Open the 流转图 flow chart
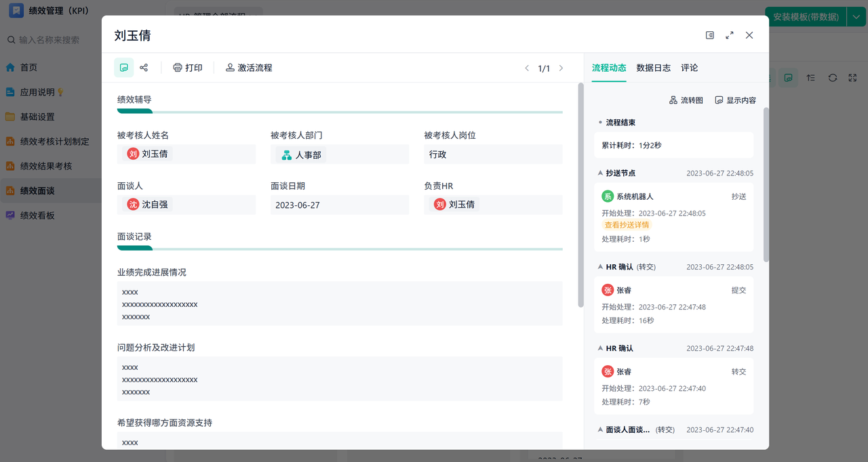This screenshot has height=462, width=868. pyautogui.click(x=686, y=100)
